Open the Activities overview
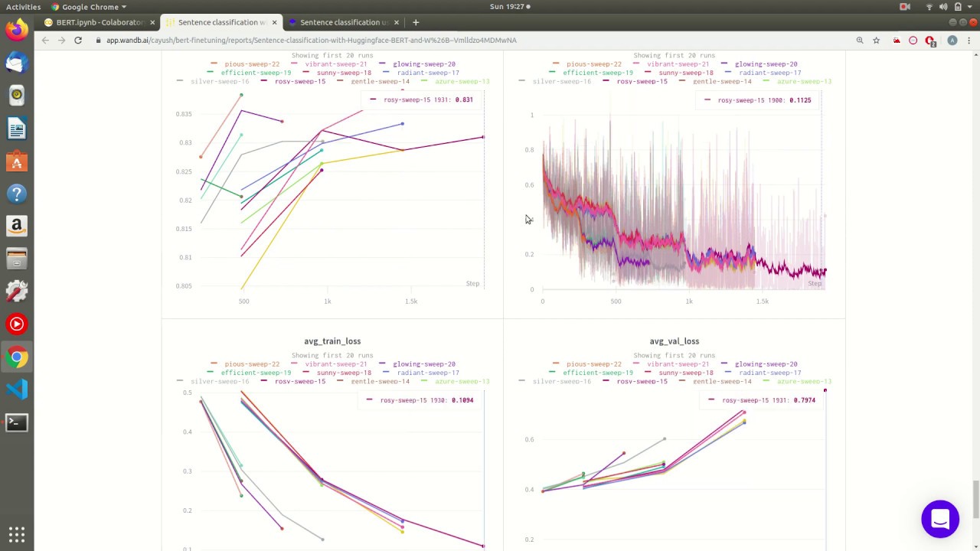 [23, 7]
